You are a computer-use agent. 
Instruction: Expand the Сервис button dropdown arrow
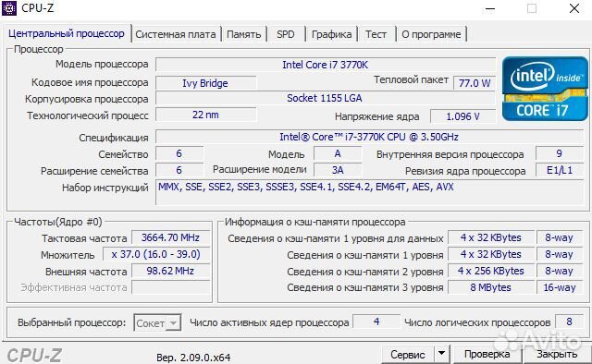point(441,354)
